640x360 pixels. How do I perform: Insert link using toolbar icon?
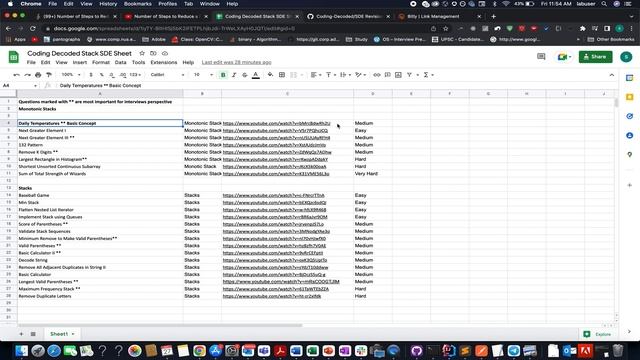point(376,75)
